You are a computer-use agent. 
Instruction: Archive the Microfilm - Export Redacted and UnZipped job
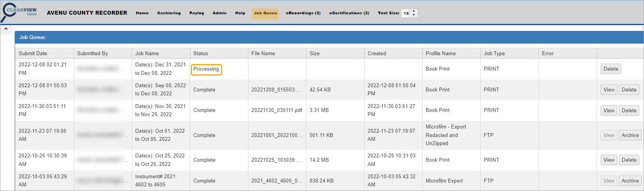pos(630,135)
